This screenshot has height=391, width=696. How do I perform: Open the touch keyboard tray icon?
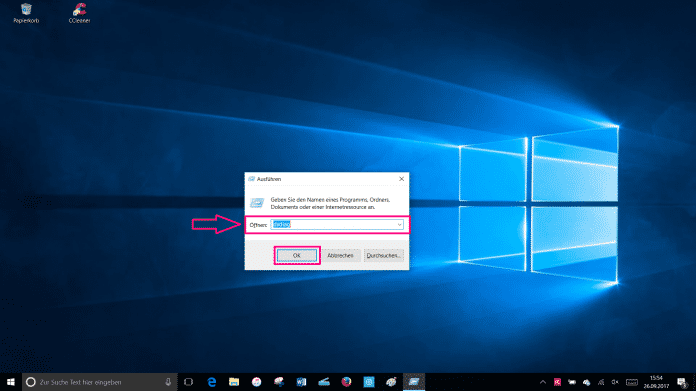[x=632, y=382]
